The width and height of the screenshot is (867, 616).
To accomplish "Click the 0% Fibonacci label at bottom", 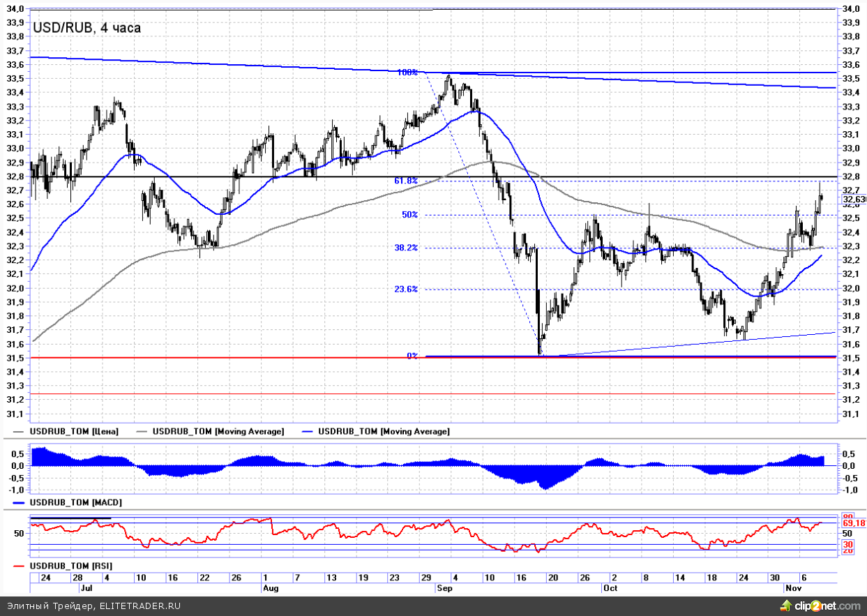I will click(412, 356).
